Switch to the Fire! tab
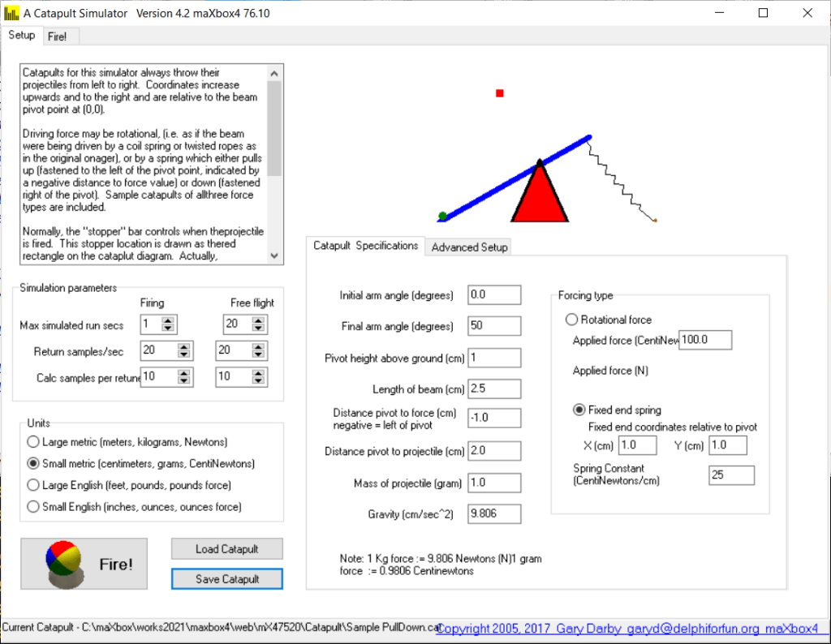This screenshot has height=644, width=831. 57,36
